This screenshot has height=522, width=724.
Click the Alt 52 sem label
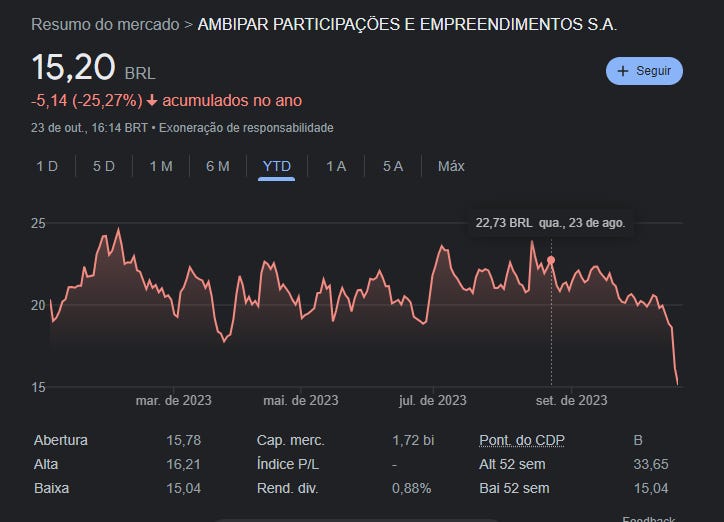[x=512, y=464]
